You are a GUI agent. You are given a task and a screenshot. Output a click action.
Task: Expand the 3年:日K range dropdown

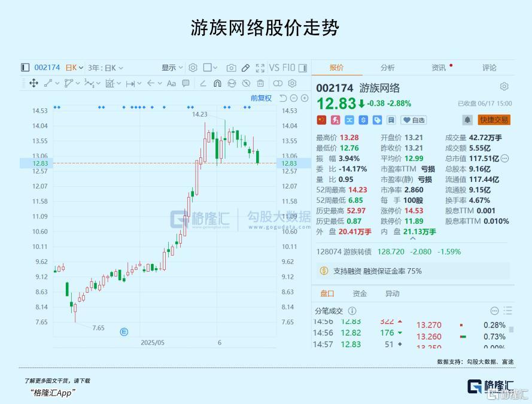(105, 68)
